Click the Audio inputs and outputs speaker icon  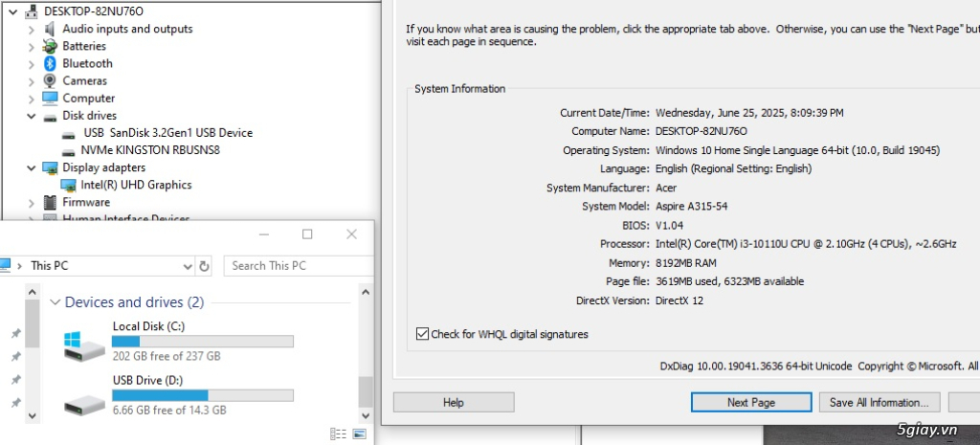pos(50,29)
